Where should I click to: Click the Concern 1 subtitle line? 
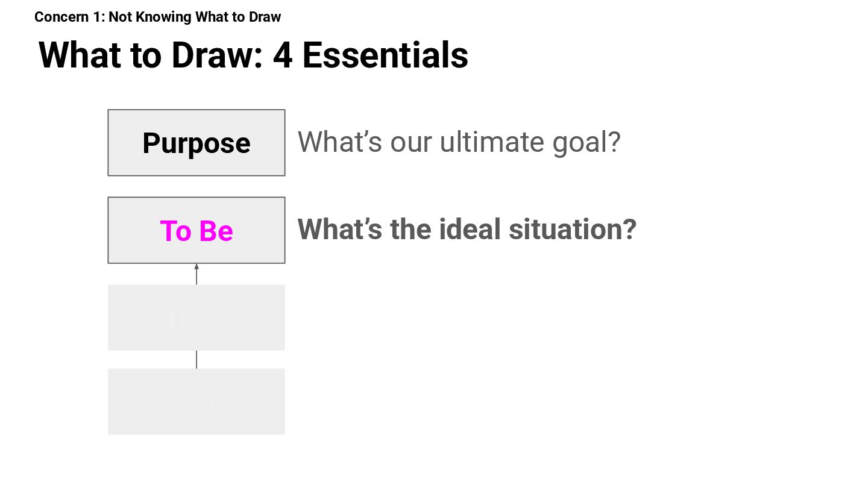158,17
